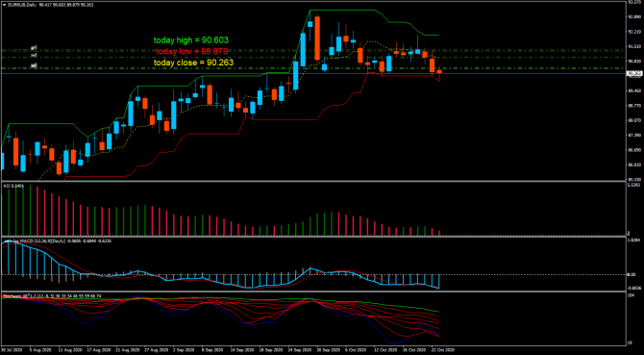Click the topmost 'sell' line label
Viewport: 644px width, 355px height.
35,48
